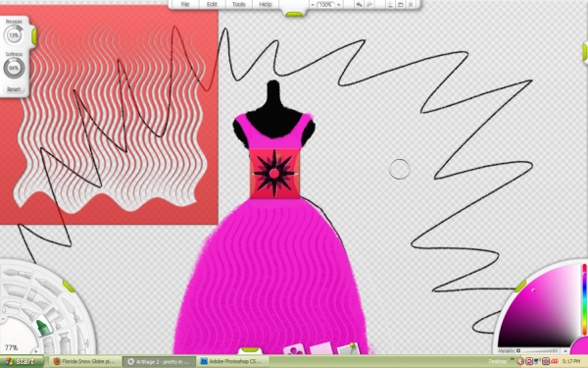Viewport: 588px width, 368px height.
Task: Open the layers panel icon at bottom
Action: pyautogui.click(x=321, y=349)
